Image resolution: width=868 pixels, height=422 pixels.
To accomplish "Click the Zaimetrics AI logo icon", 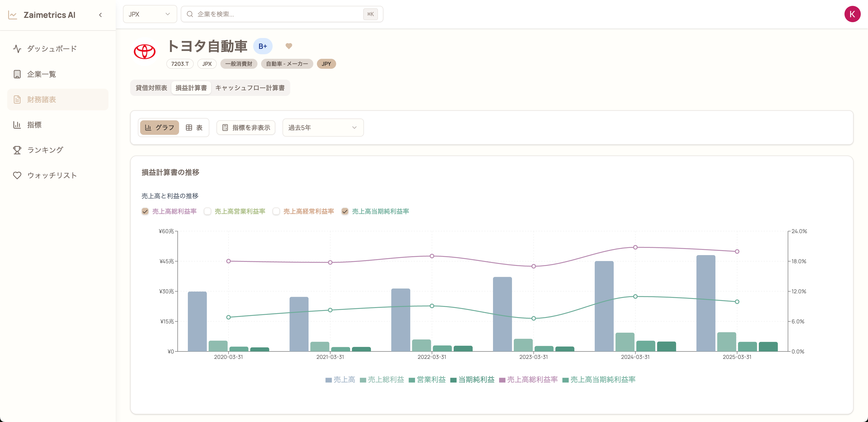I will point(13,15).
